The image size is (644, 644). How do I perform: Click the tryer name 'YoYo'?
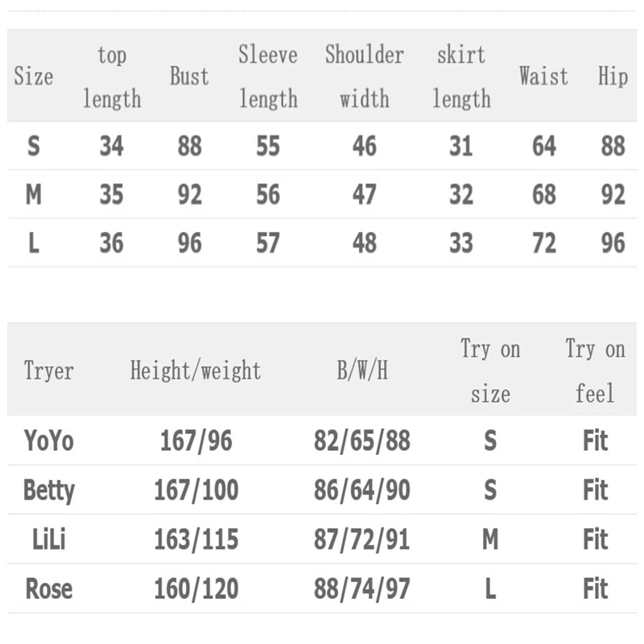pos(48,441)
